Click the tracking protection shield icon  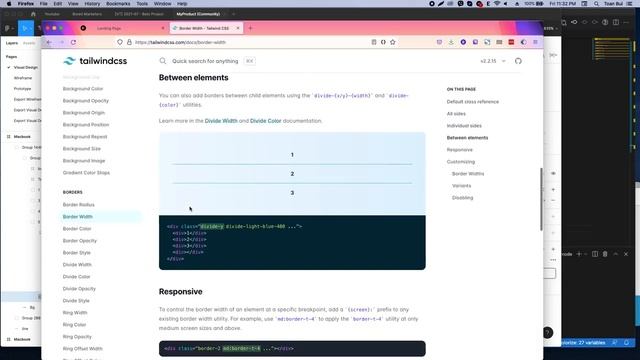click(120, 42)
